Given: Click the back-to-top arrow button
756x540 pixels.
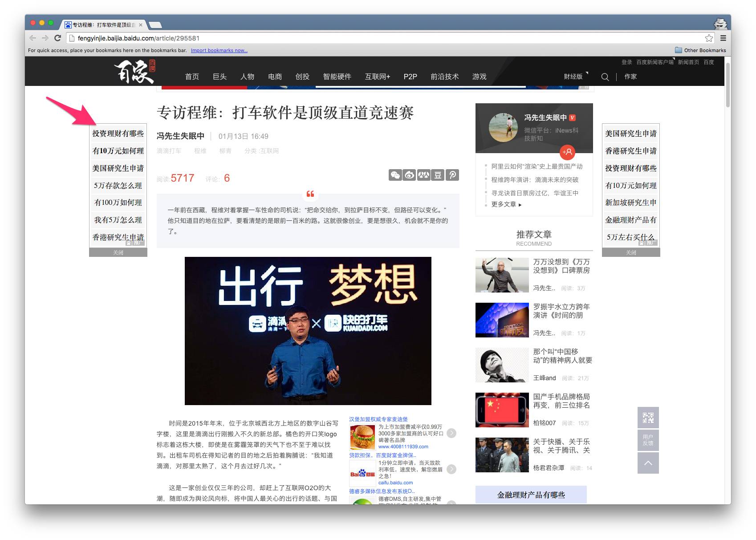Looking at the screenshot, I should click(648, 463).
